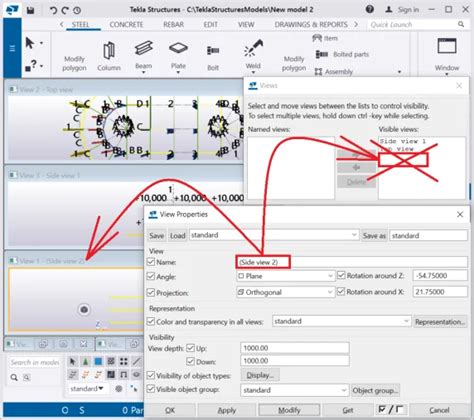Switch to the STEEL ribbon tab
This screenshot has height=420, width=474.
[x=81, y=25]
